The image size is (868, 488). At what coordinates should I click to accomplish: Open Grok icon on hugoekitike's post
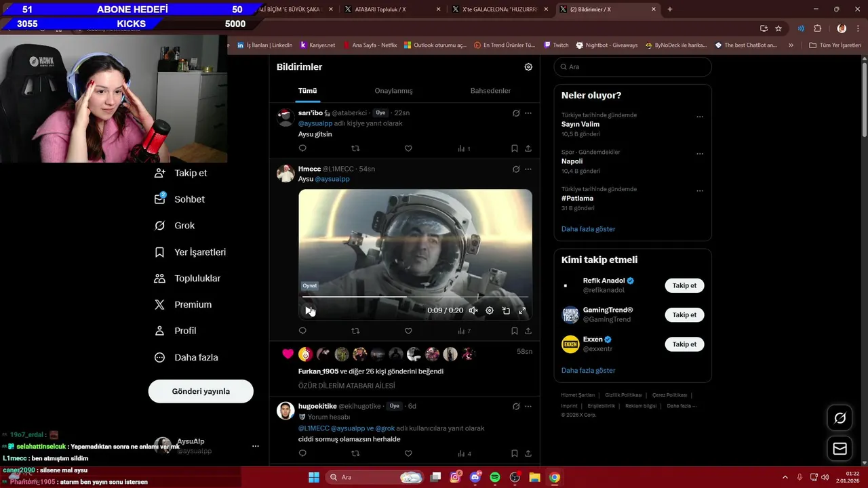pos(516,407)
